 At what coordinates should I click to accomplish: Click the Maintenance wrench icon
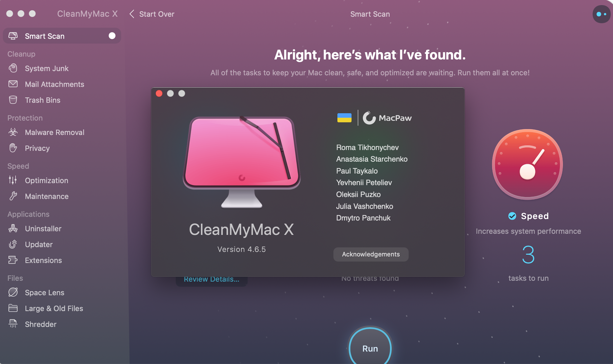click(x=13, y=196)
